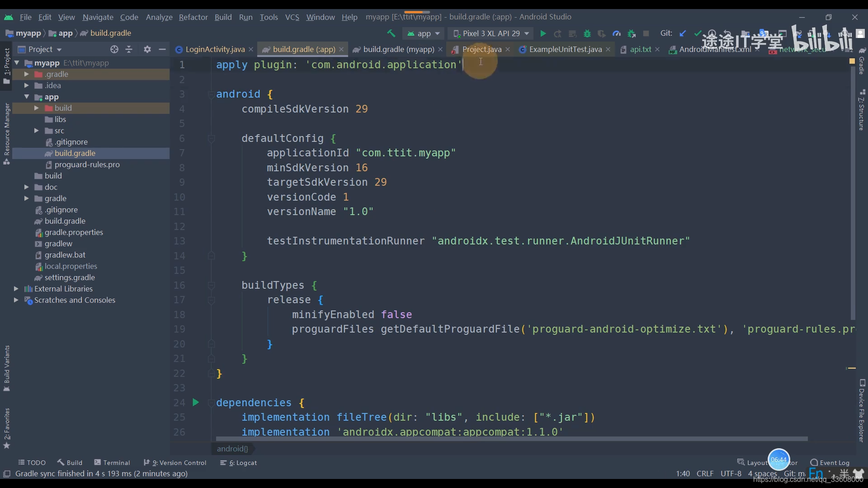Open the Resource Manager side panel
The width and height of the screenshot is (868, 488).
pyautogui.click(x=7, y=134)
